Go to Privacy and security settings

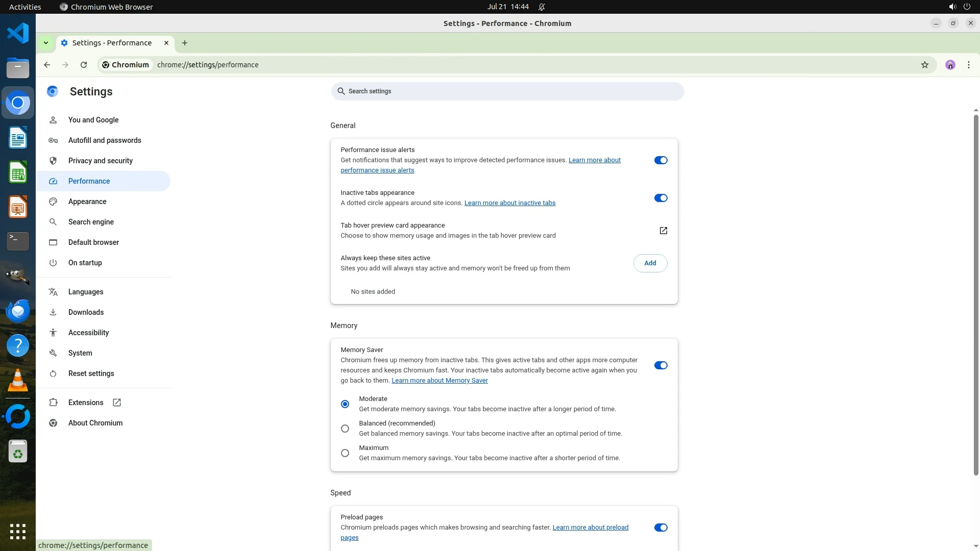(x=100, y=161)
